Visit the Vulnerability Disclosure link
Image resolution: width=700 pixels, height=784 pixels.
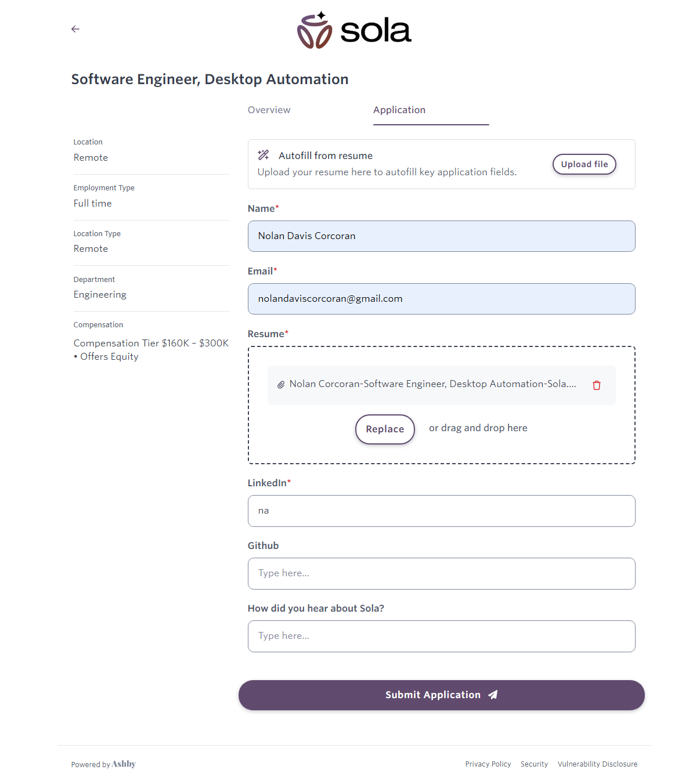point(597,764)
